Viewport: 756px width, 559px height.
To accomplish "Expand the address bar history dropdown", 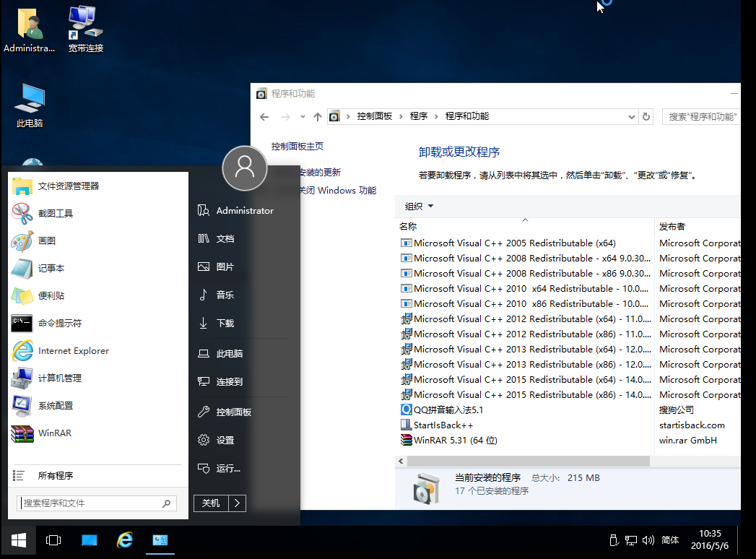I will 631,117.
